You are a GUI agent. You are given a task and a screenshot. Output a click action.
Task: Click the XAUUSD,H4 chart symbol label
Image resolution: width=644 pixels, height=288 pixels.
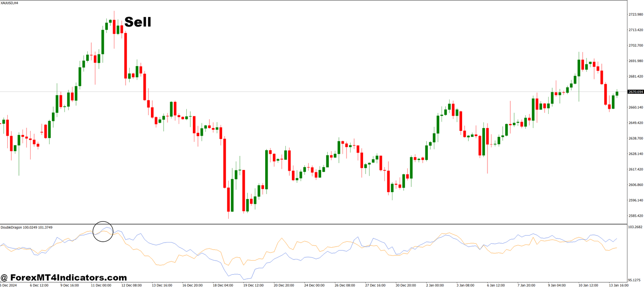click(x=9, y=3)
